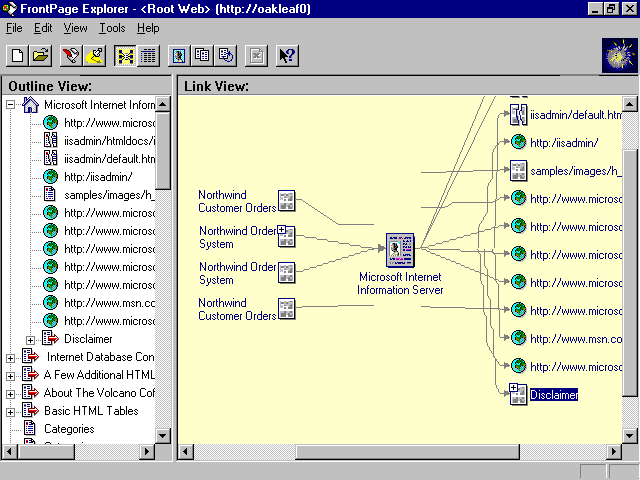Click the home icon in Outline View
Image resolution: width=640 pixels, height=480 pixels.
[x=30, y=105]
